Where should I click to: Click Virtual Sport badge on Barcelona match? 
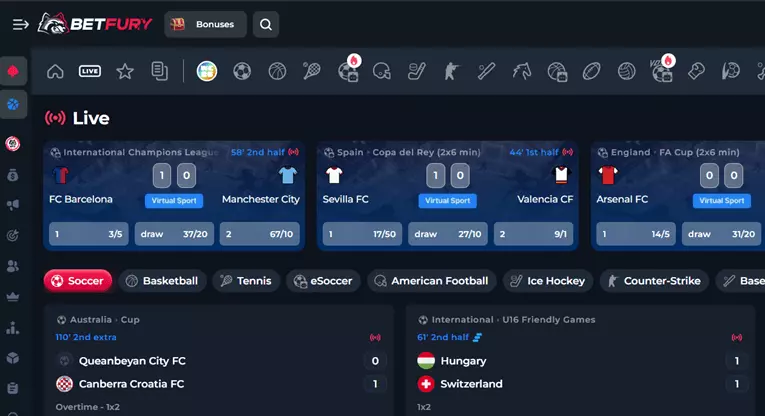174,200
